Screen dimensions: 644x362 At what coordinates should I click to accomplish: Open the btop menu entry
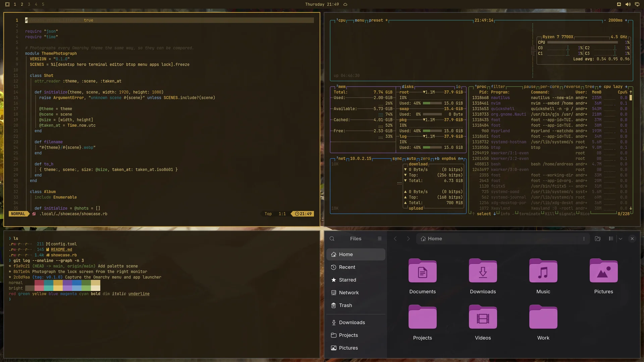(x=359, y=20)
